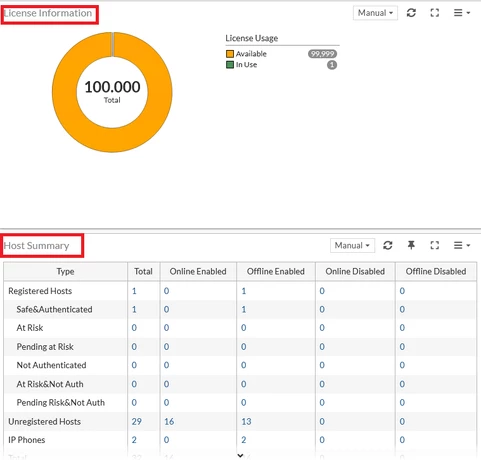Select the IP Phones row label
This screenshot has width=481, height=460.
[27, 440]
